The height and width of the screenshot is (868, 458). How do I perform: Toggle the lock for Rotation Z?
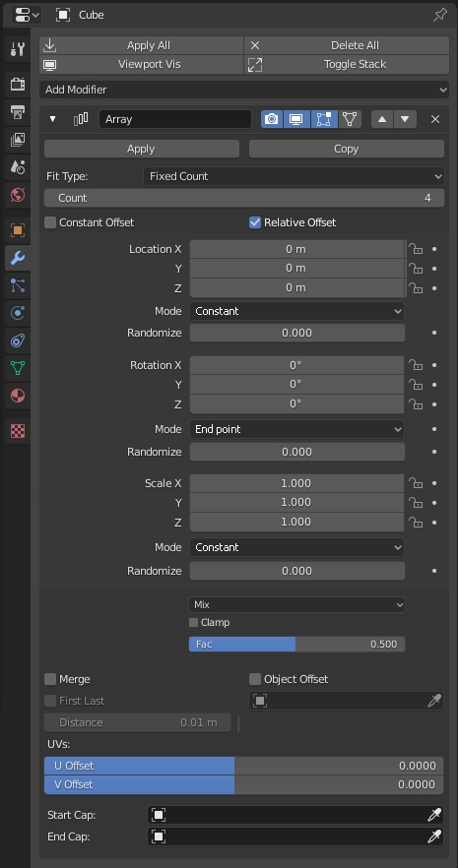click(x=416, y=404)
